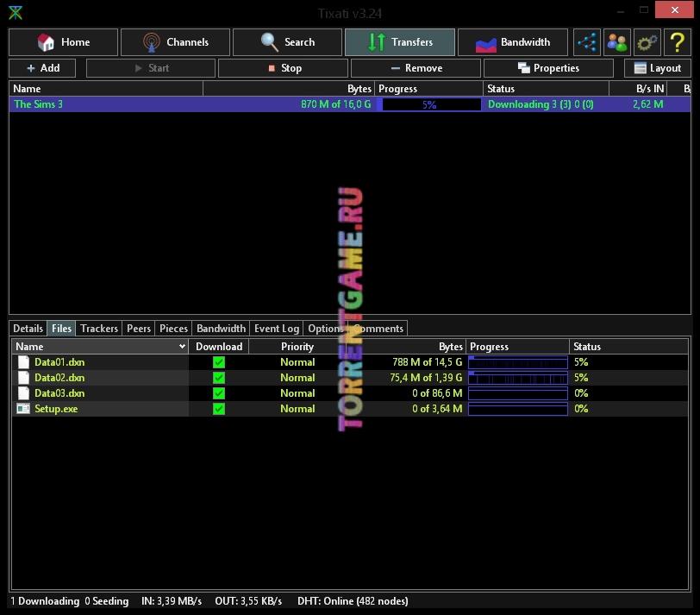700x615 pixels.
Task: Open the Tixati app logo menu
Action: pos(16,12)
